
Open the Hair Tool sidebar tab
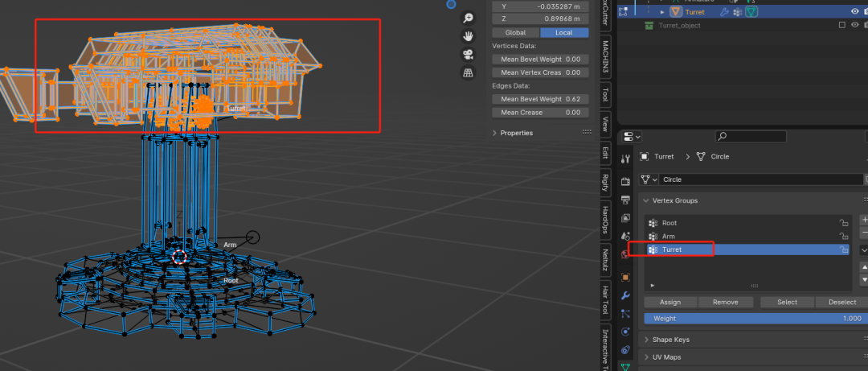(x=606, y=302)
